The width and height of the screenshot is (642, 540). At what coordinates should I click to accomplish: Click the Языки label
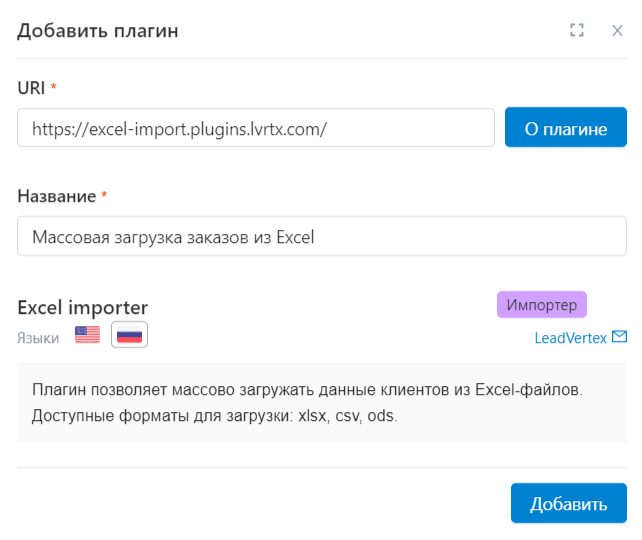click(38, 338)
